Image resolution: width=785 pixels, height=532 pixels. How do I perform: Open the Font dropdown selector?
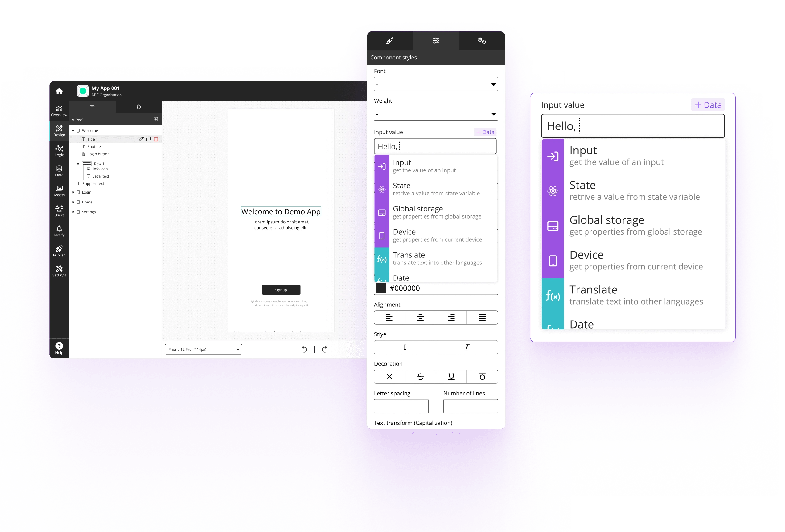click(x=436, y=84)
